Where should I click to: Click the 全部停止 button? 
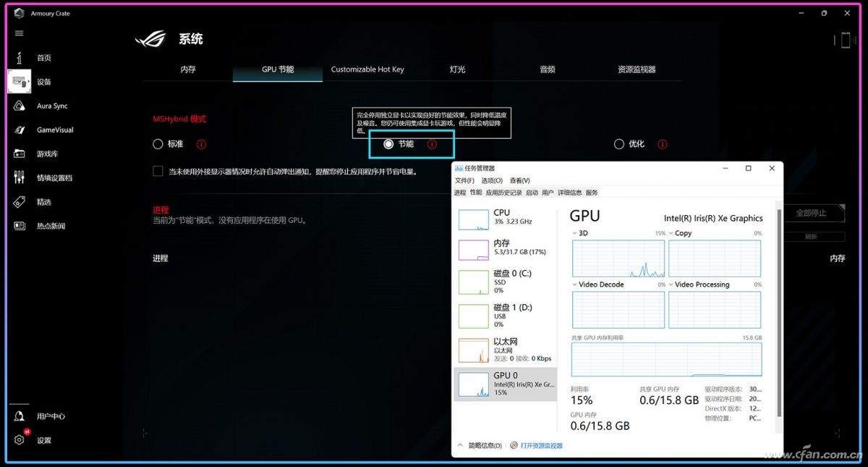point(814,213)
